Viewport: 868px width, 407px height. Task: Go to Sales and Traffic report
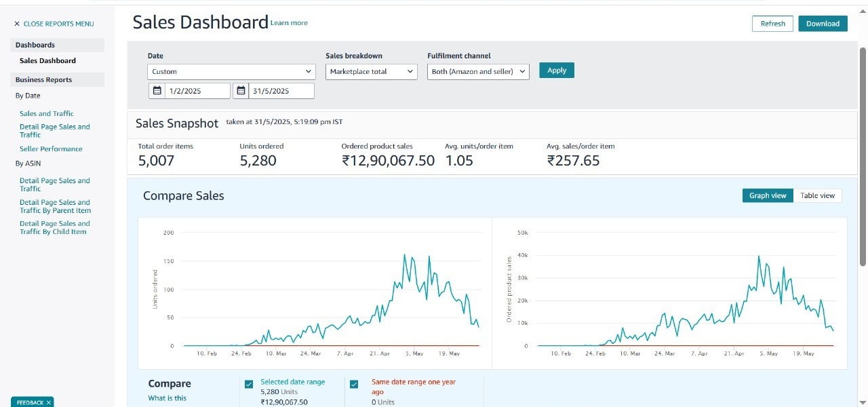[x=47, y=113]
